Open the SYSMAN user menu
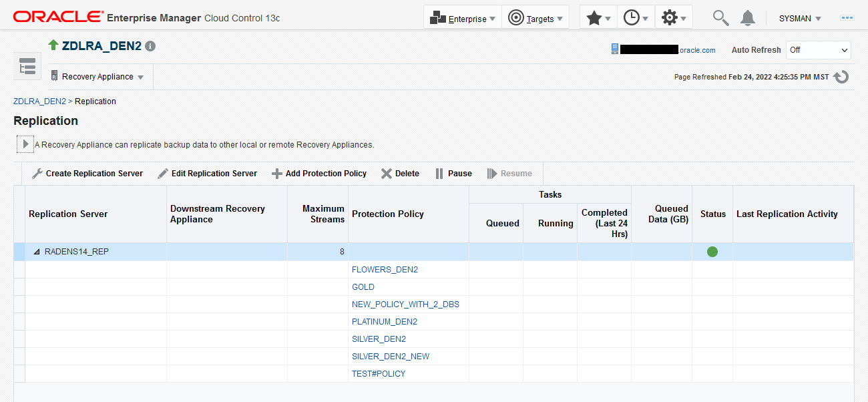 [x=800, y=19]
